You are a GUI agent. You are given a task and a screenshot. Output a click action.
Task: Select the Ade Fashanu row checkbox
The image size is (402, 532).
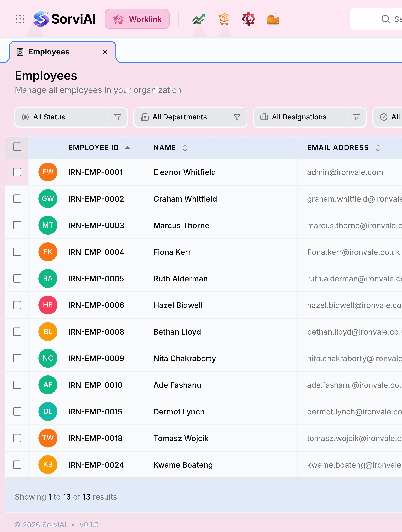click(17, 385)
